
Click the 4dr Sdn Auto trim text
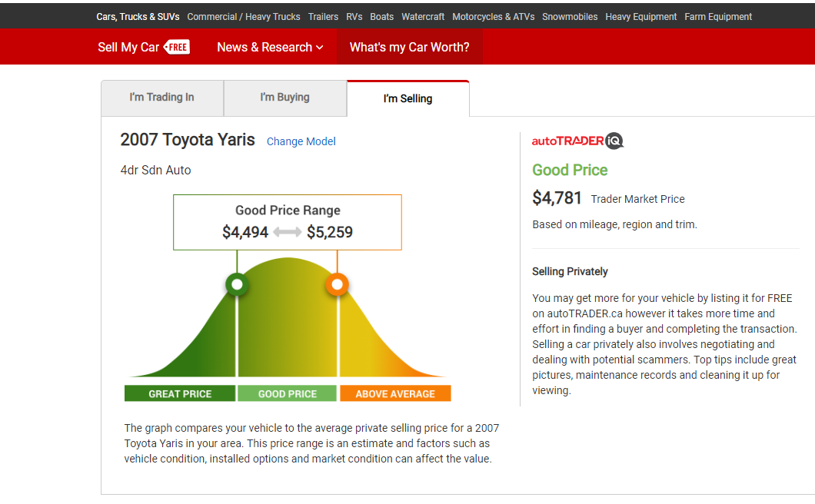[x=155, y=171]
